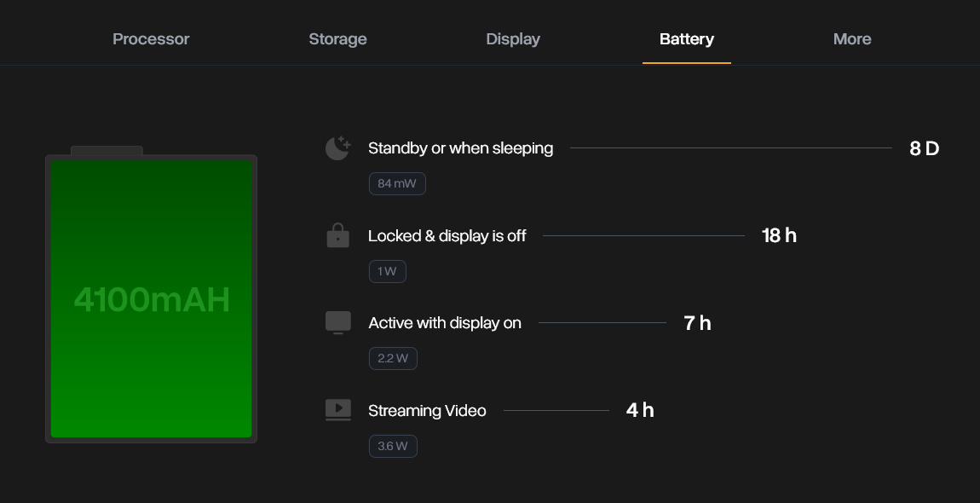Click the 4100mAH capacity text
980x503 pixels.
[152, 300]
